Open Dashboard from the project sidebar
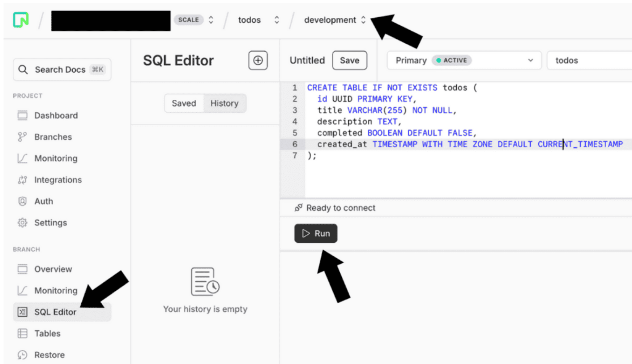This screenshot has height=364, width=632. [x=56, y=116]
